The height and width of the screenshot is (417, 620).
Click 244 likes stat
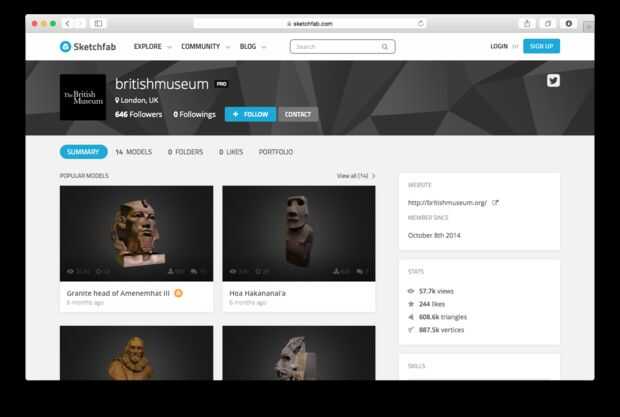coord(432,304)
